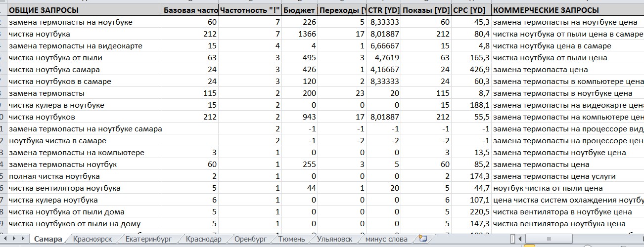Select cell замена термопасты на компьютере
Screen dimensions: 644x247
[85, 153]
